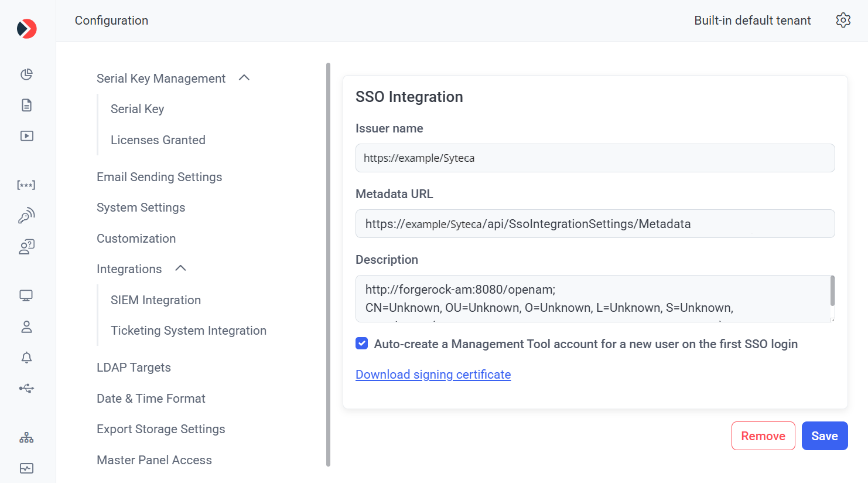This screenshot has width=868, height=483.
Task: Click the Description box scrollbar
Action: [x=832, y=291]
